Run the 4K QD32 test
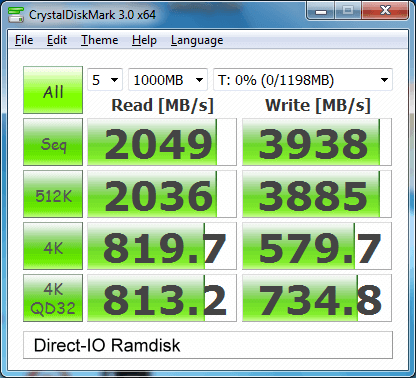The height and width of the screenshot is (378, 416). [53, 298]
